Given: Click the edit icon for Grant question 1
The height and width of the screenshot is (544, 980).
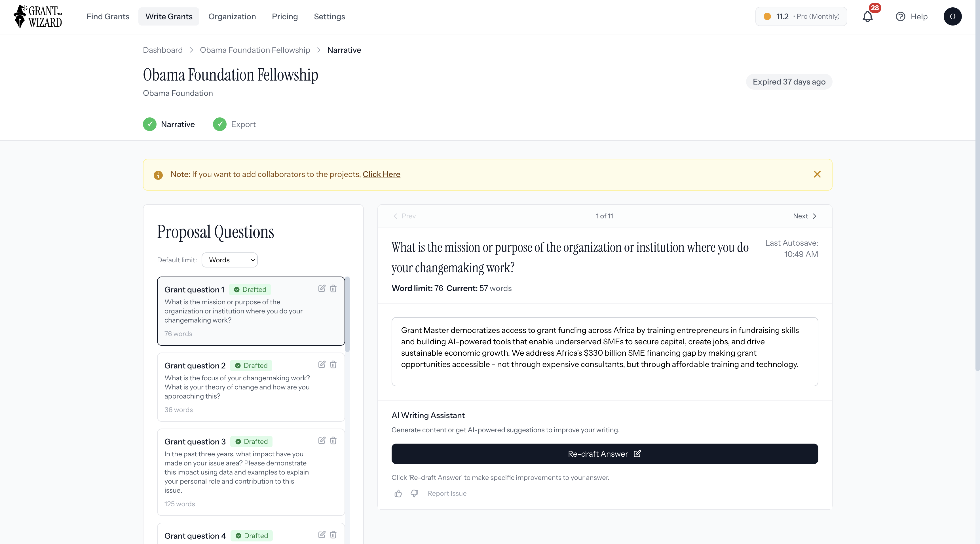Looking at the screenshot, I should (x=322, y=288).
